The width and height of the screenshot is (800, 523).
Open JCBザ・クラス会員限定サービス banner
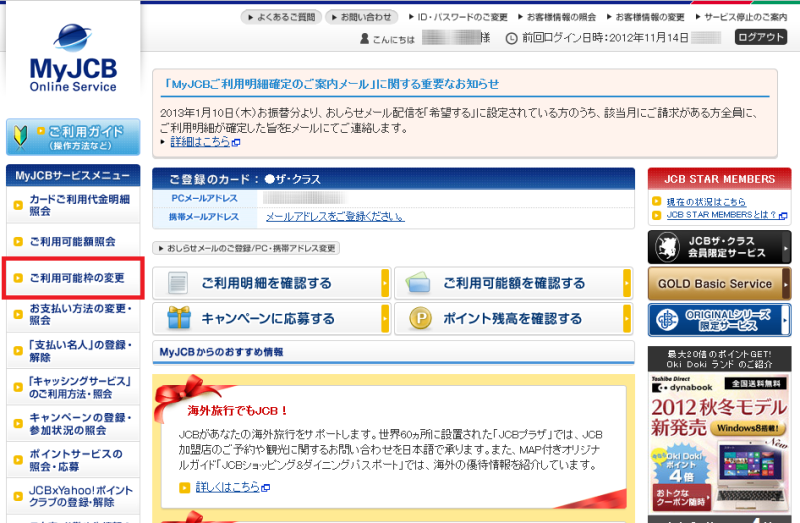pyautogui.click(x=719, y=247)
